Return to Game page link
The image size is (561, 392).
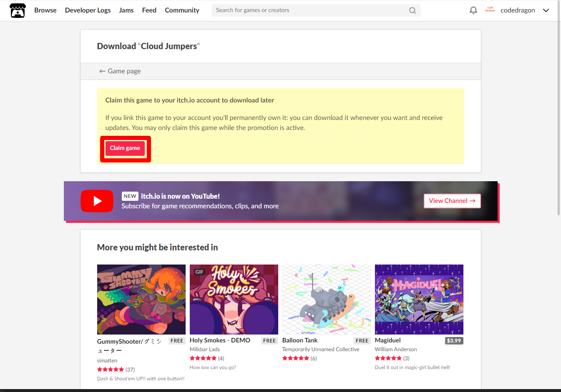click(x=120, y=71)
